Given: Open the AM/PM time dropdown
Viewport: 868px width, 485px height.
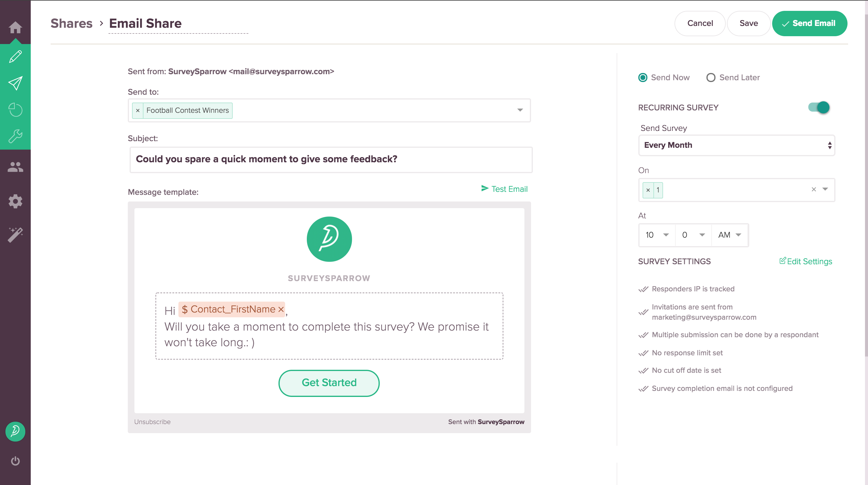Looking at the screenshot, I should click(x=729, y=235).
